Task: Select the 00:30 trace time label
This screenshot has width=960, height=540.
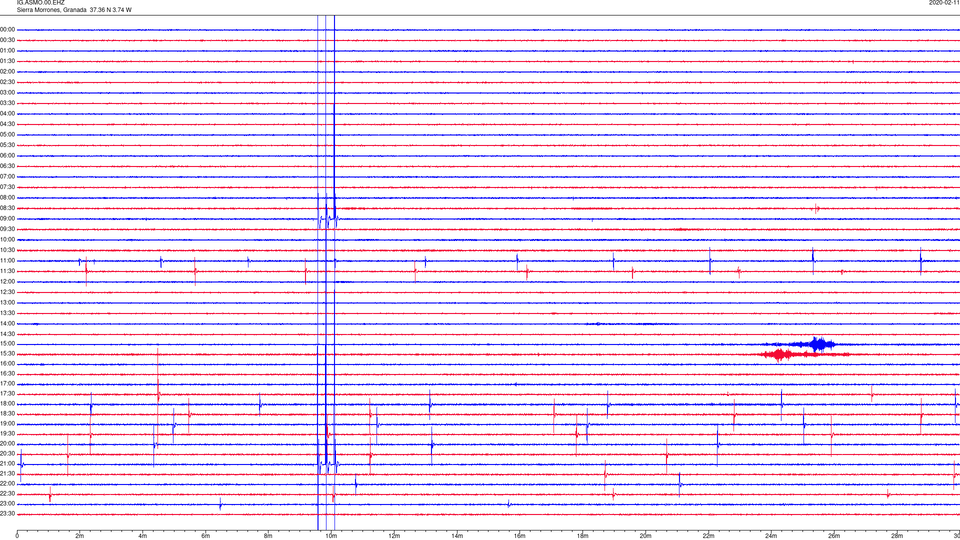Action: (8, 40)
